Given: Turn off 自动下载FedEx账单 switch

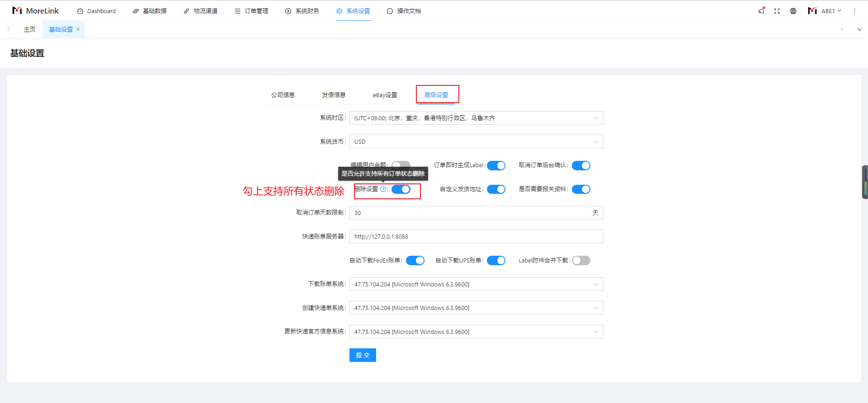Looking at the screenshot, I should [415, 261].
